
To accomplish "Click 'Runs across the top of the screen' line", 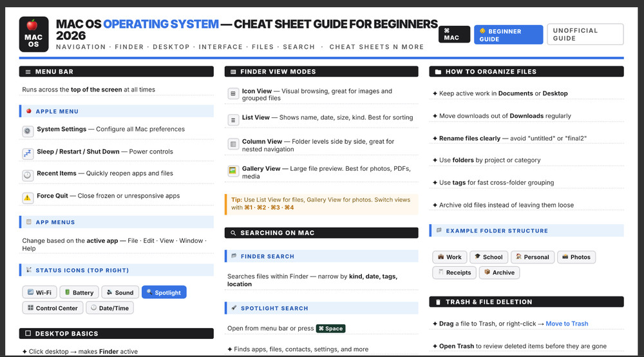I will (89, 90).
